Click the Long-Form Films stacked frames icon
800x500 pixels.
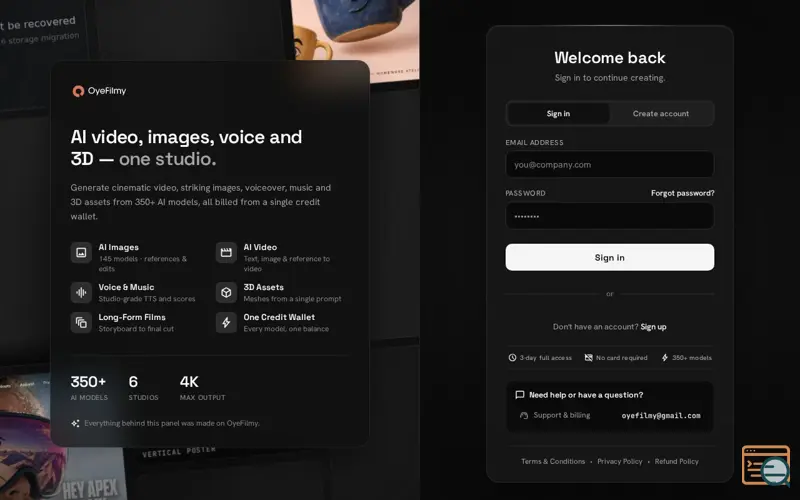(81, 322)
